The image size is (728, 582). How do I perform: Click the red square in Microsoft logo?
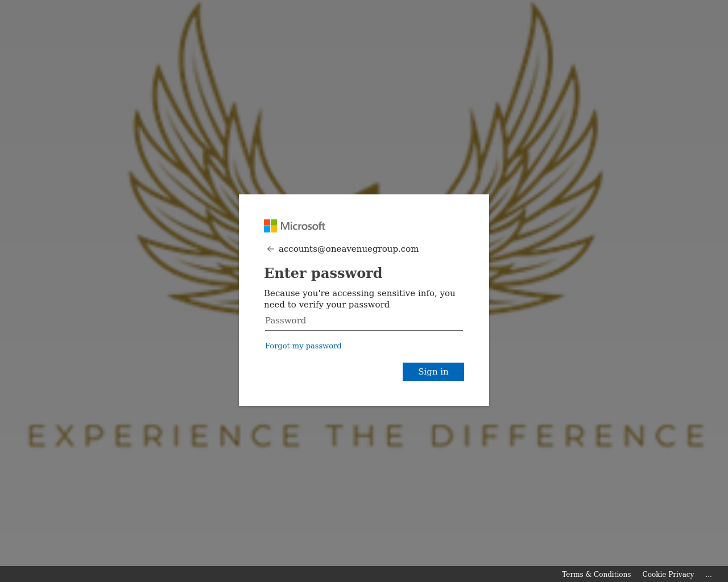267,222
